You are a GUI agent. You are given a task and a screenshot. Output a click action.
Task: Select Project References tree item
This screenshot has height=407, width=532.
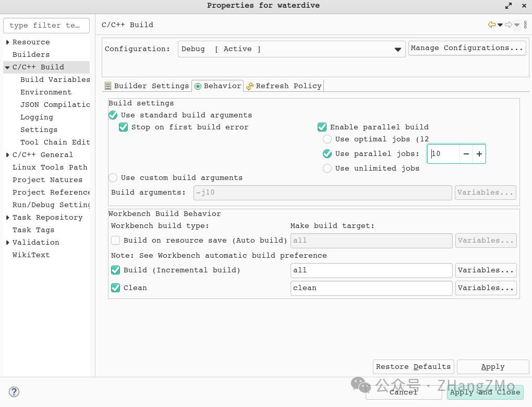point(51,193)
